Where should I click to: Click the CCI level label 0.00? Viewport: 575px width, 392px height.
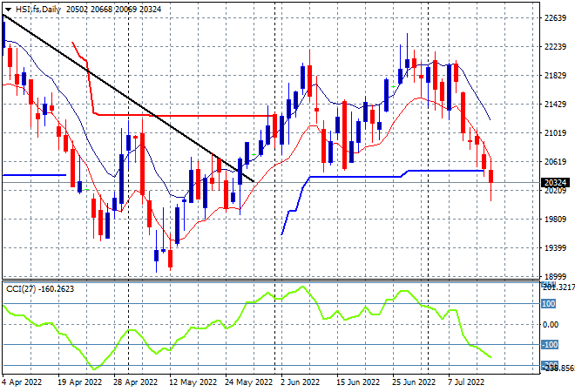(551, 325)
